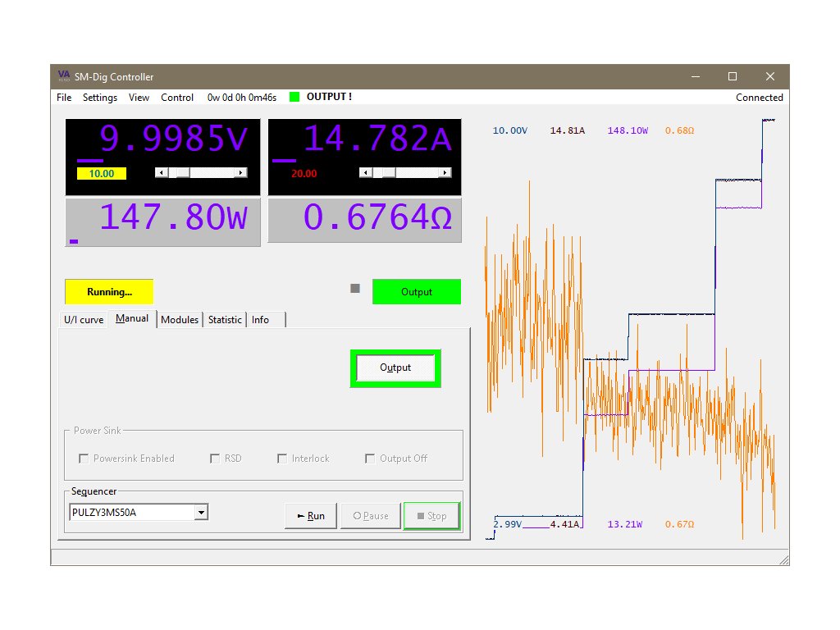Click the SM-Dig Controller app icon
This screenshot has height=630, width=840.
coord(64,76)
